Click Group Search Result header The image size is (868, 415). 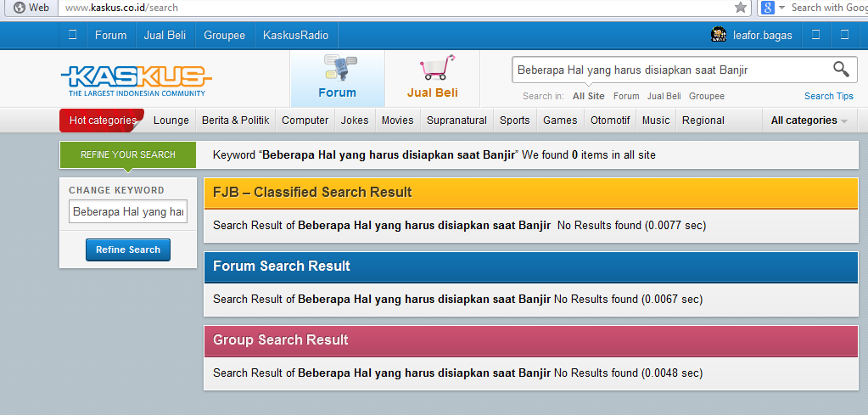[531, 339]
